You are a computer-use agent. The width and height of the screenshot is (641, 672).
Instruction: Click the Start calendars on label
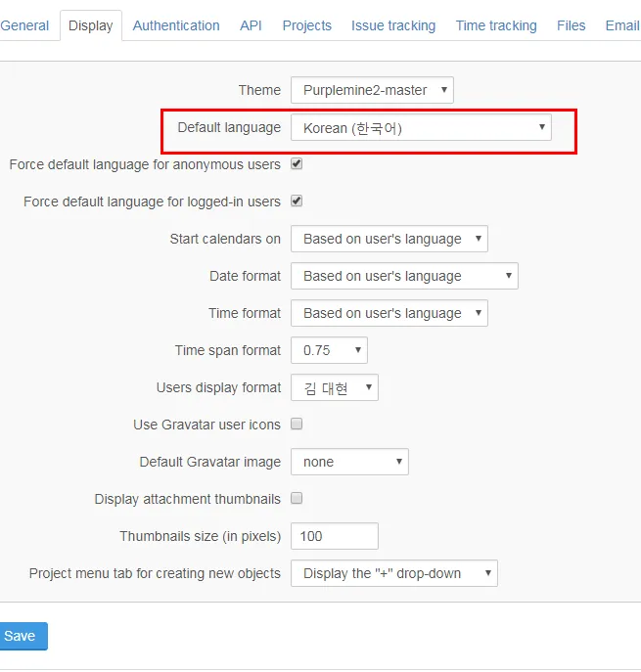coord(225,239)
